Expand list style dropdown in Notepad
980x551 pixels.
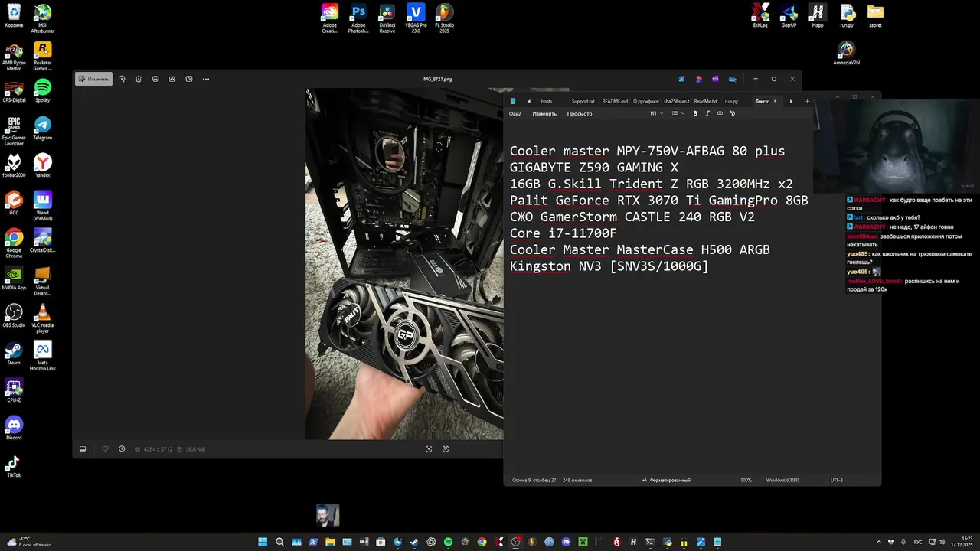678,113
